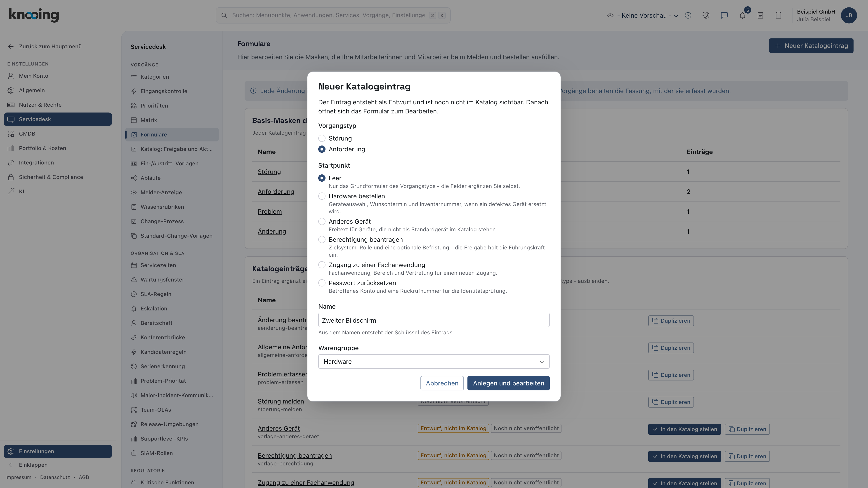Click the CMDB sidebar icon
The width and height of the screenshot is (868, 488).
click(x=11, y=134)
